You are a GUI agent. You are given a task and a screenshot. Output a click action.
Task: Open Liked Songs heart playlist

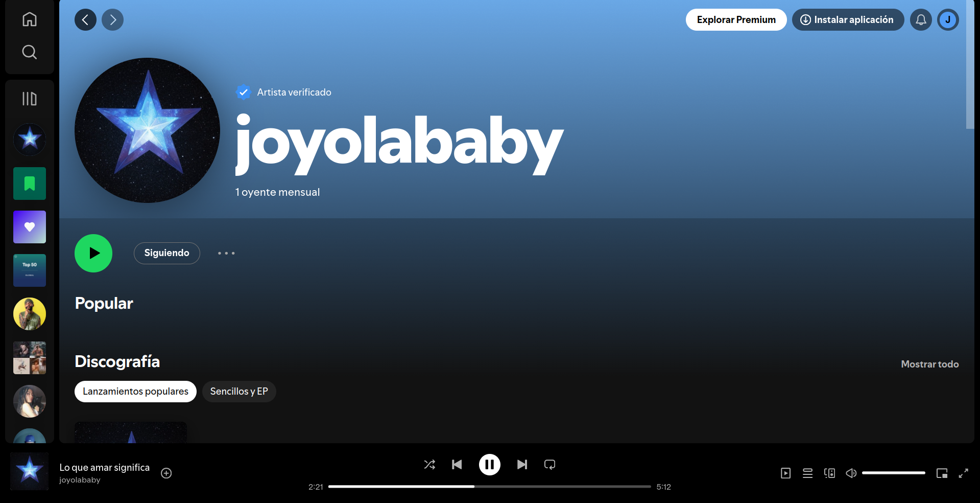pyautogui.click(x=30, y=227)
